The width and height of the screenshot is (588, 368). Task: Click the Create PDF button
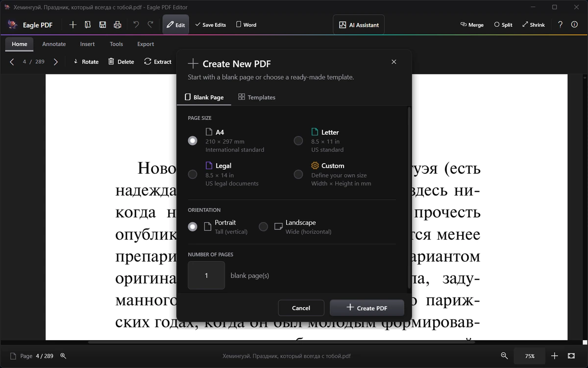367,308
